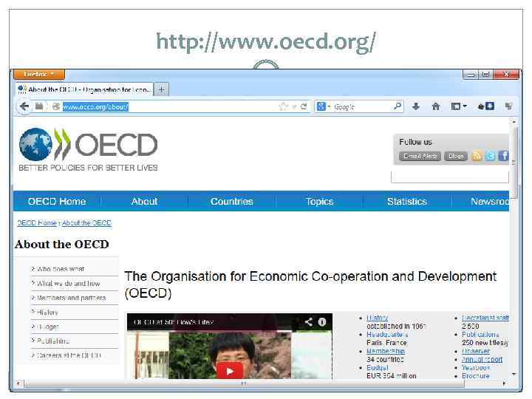Open the OECD Twitter icon
The image size is (532, 399).
[490, 156]
